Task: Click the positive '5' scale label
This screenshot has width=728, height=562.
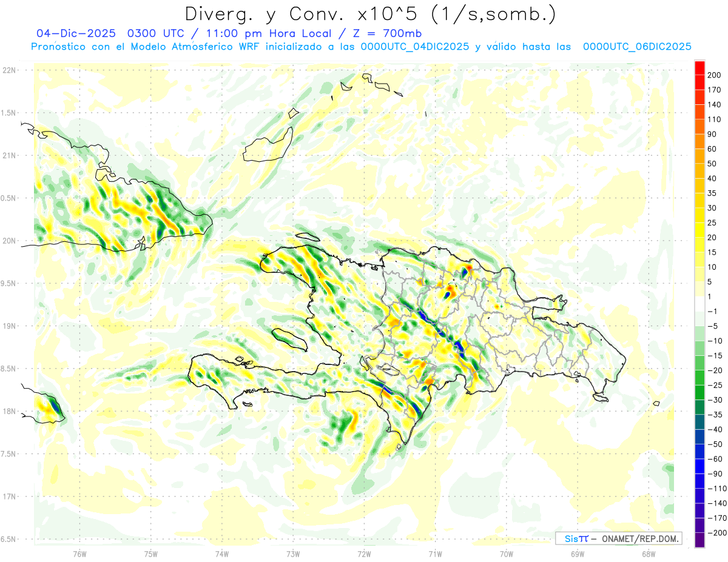Action: pyautogui.click(x=711, y=282)
